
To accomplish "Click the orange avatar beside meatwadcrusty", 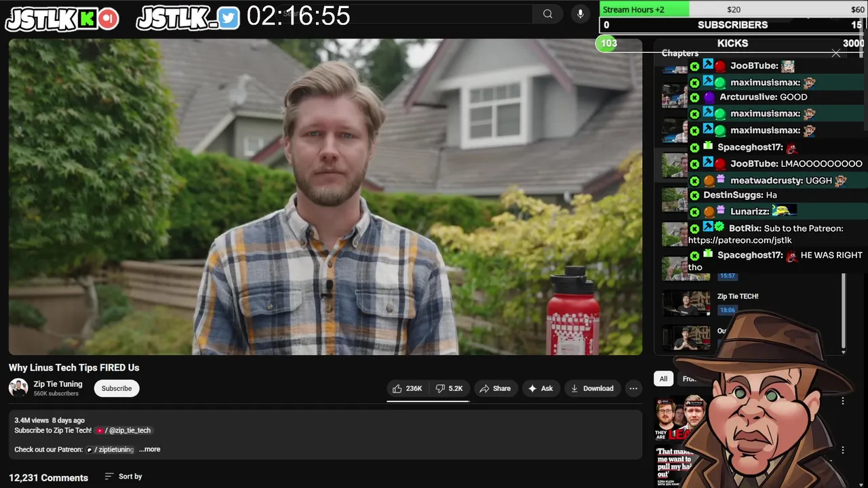I will [709, 181].
